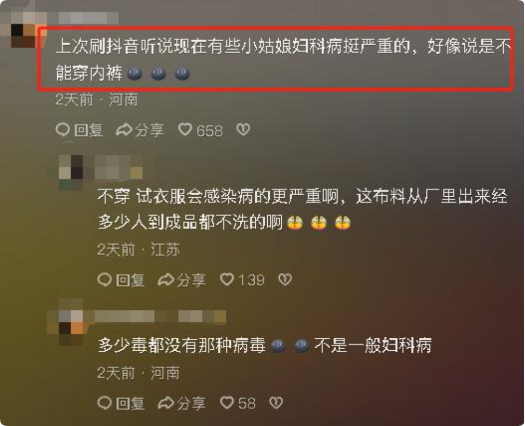Open the bottom replier's blurred avatar
This screenshot has width=525, height=426.
point(71,324)
